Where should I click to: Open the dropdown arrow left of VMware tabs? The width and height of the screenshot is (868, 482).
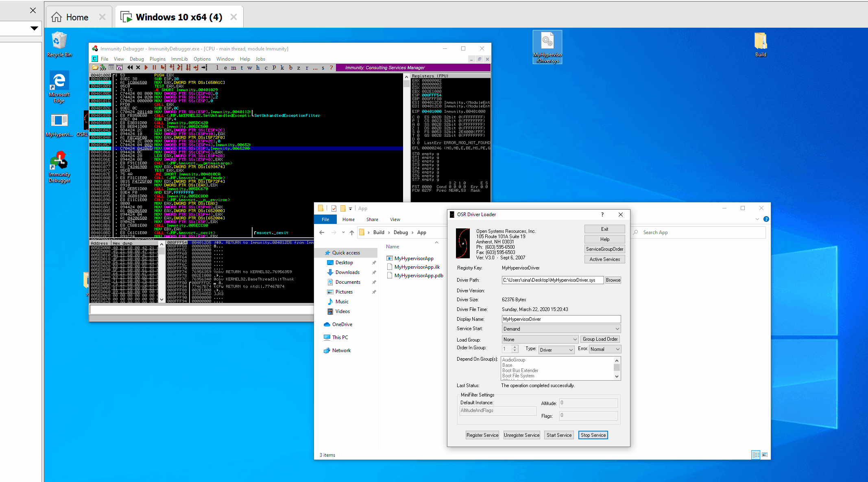pyautogui.click(x=34, y=28)
